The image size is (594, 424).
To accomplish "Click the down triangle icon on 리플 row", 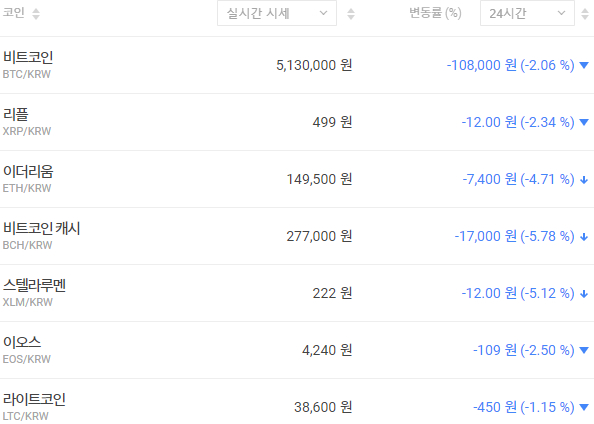I will click(584, 122).
